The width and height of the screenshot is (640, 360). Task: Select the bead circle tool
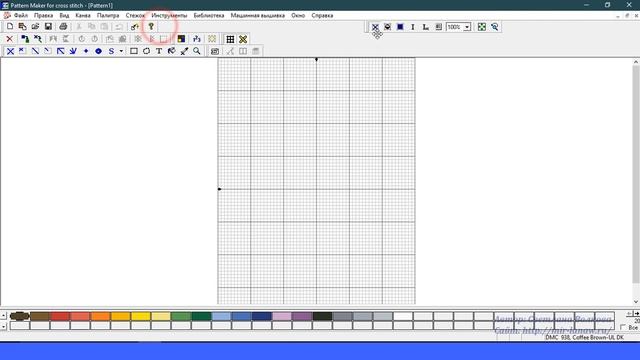pos(98,51)
